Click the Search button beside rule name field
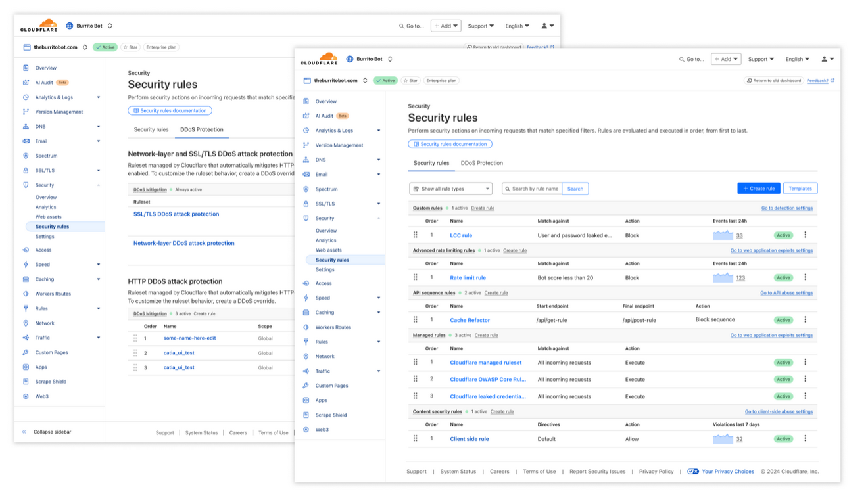Image resolution: width=868 pixels, height=502 pixels. pos(575,189)
